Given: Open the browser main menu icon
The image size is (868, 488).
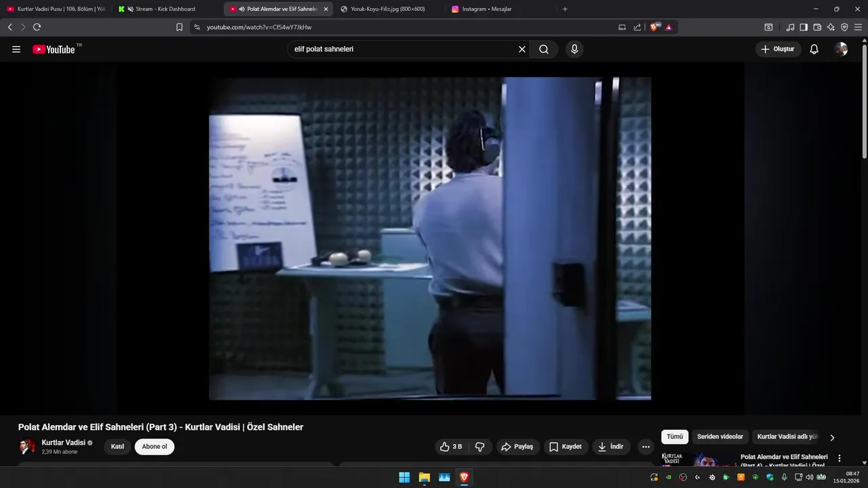Looking at the screenshot, I should pos(858,27).
